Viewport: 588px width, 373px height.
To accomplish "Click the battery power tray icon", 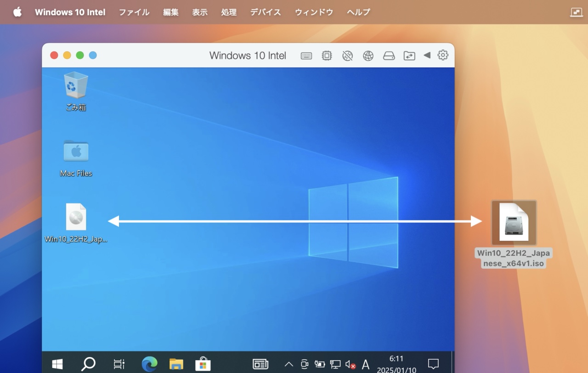I will coord(320,364).
